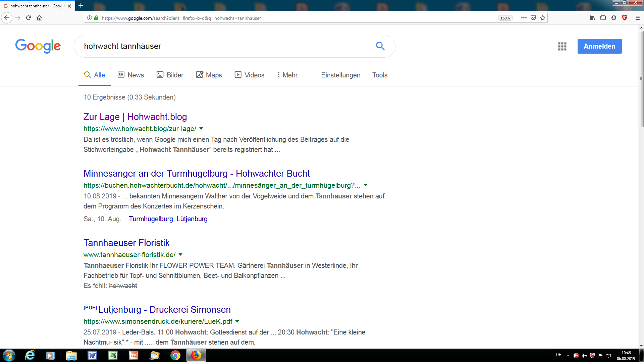Click the Anmelden sign-in button
The image size is (644, 362).
pos(599,46)
